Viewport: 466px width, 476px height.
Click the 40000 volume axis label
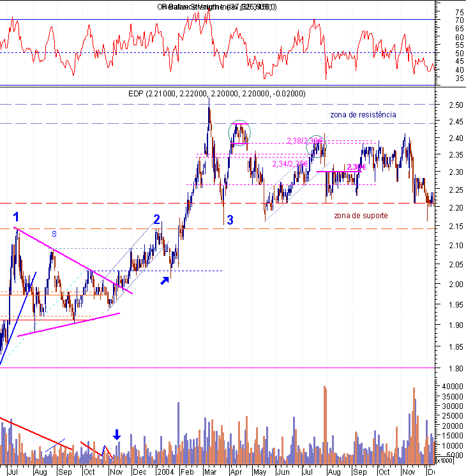point(453,387)
